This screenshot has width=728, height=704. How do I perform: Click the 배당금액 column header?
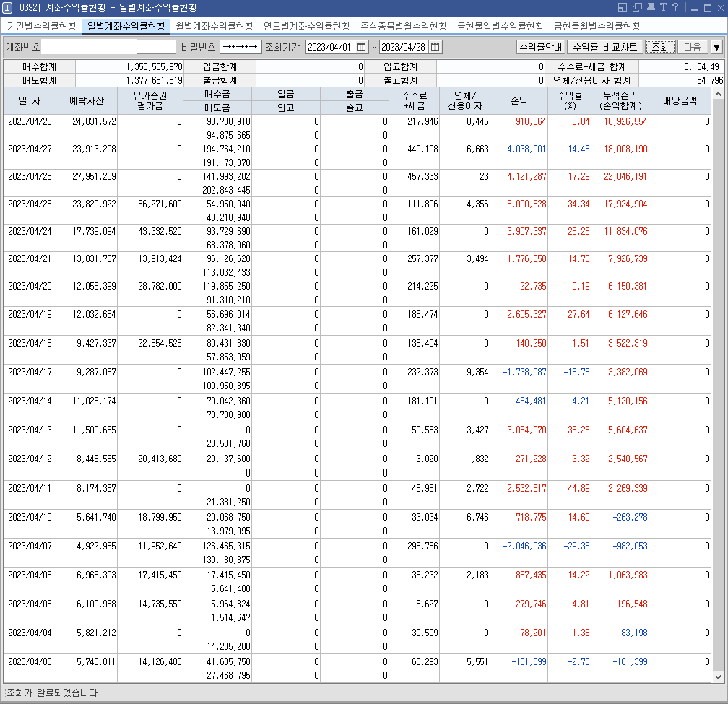[680, 100]
